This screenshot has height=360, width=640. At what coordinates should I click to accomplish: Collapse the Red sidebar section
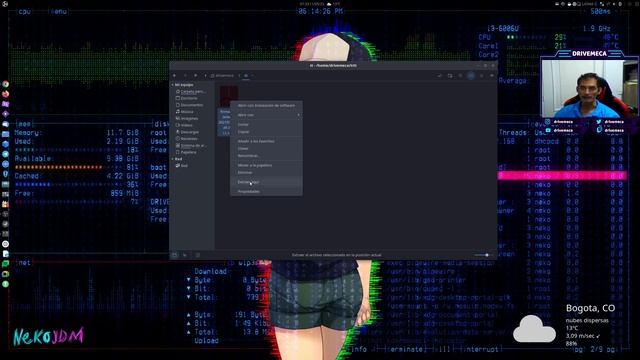pyautogui.click(x=173, y=159)
